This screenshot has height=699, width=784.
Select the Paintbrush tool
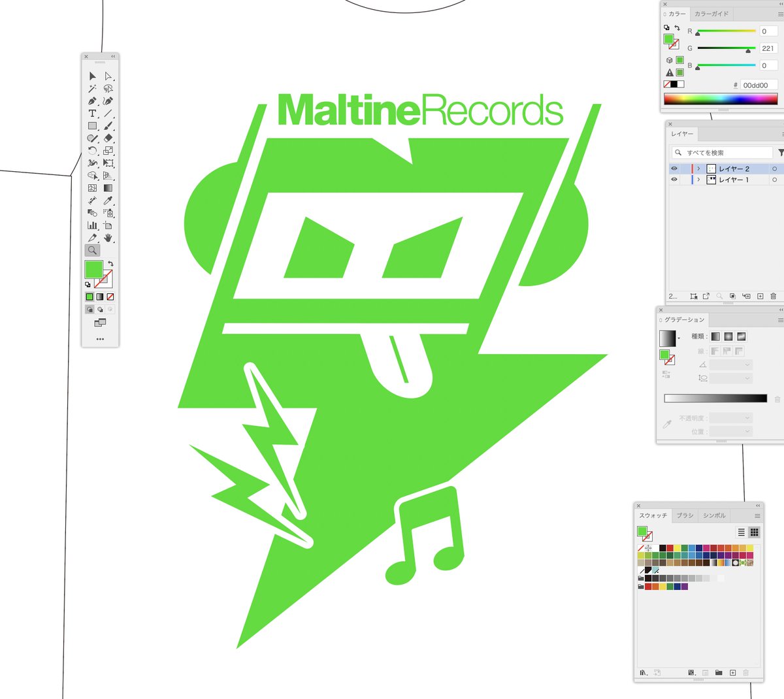click(108, 126)
